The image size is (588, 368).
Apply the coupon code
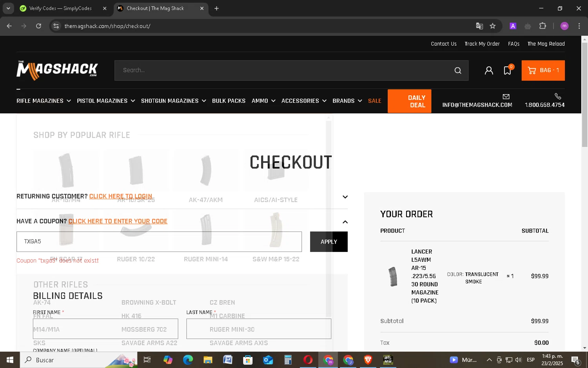click(x=328, y=242)
